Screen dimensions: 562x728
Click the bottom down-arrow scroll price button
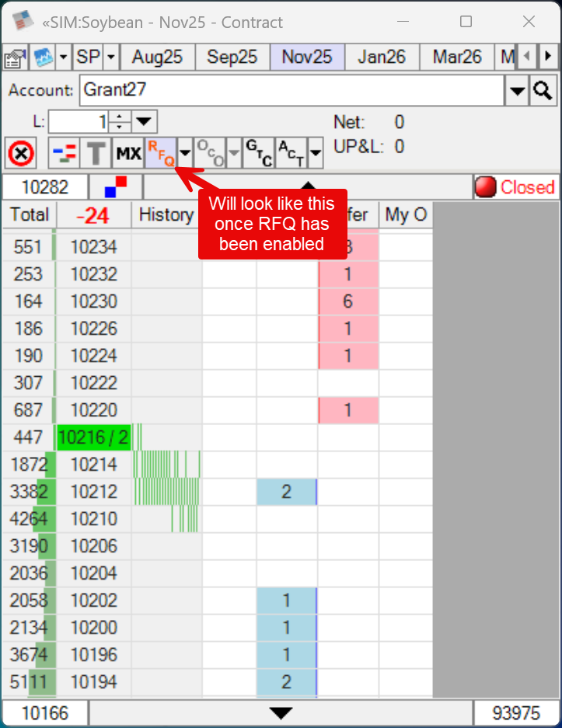(x=281, y=713)
